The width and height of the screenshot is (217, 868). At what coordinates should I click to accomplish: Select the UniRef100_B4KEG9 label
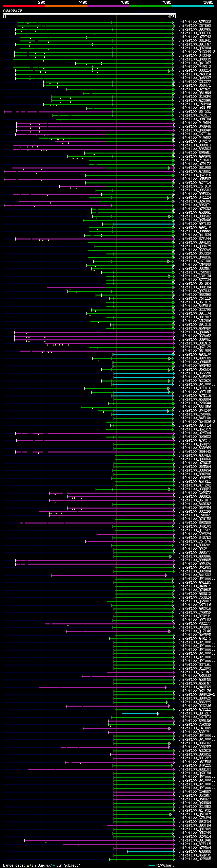tap(195, 687)
